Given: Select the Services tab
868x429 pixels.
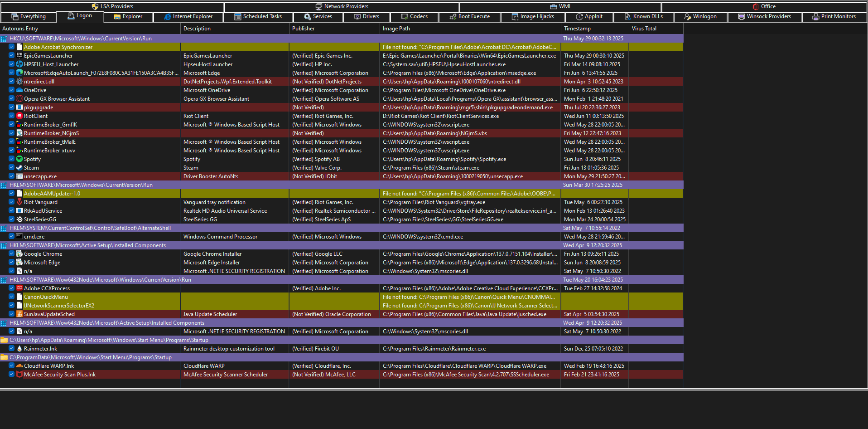Looking at the screenshot, I should (x=318, y=17).
